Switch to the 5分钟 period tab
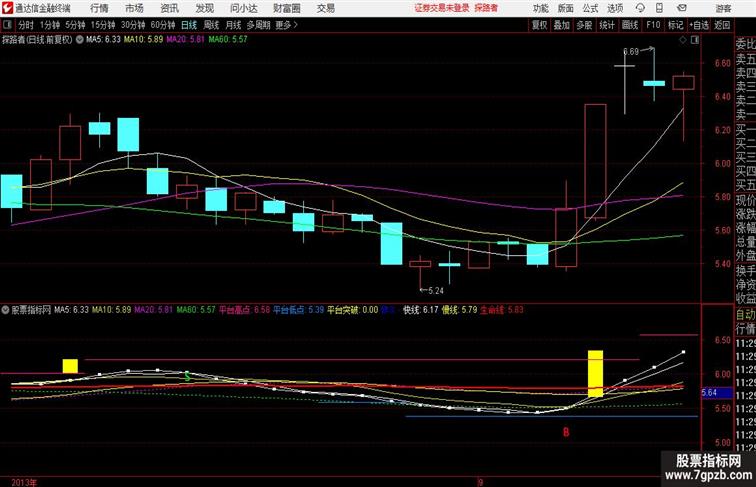Screen dimensions: 756x487 coord(75,25)
